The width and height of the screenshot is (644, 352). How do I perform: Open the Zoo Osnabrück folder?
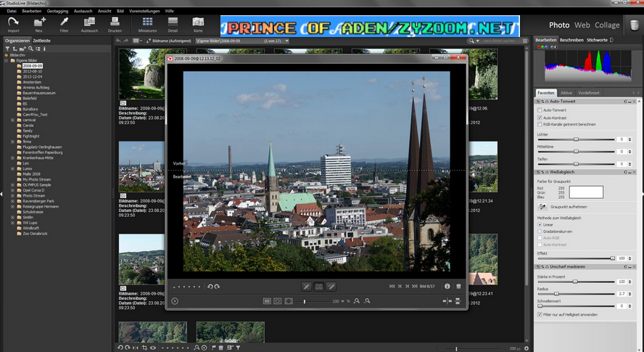(x=35, y=234)
